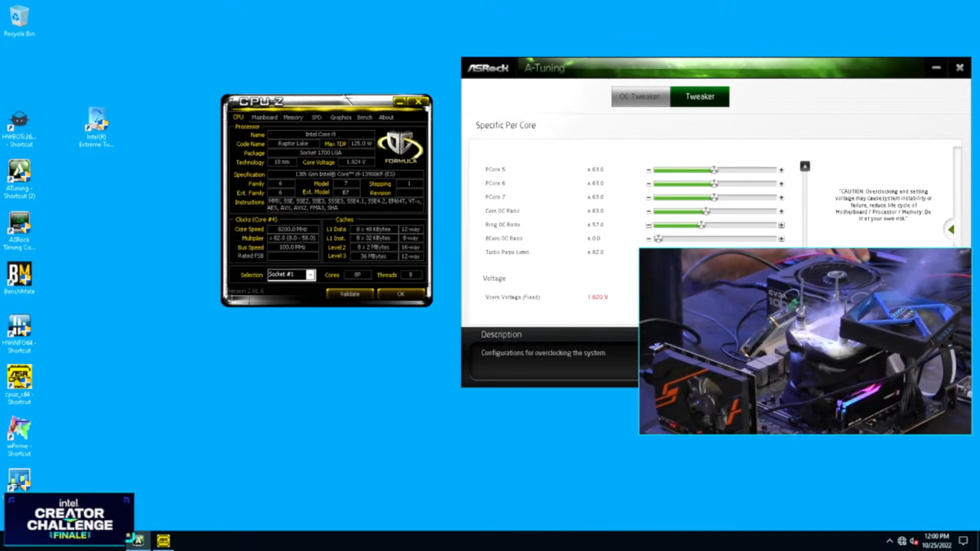Image resolution: width=980 pixels, height=551 pixels.
Task: Open the HWBOT shortcut desktop icon
Action: click(19, 129)
